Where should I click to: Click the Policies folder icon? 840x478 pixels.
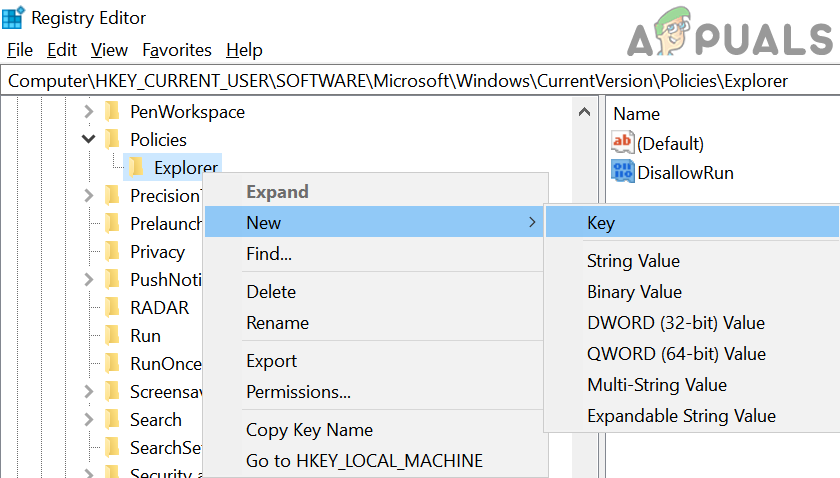pos(112,139)
